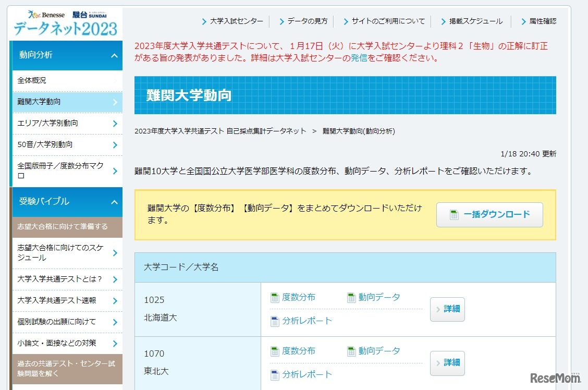Click arrow next to エリア/大学別動向
588x390 pixels.
[115, 124]
